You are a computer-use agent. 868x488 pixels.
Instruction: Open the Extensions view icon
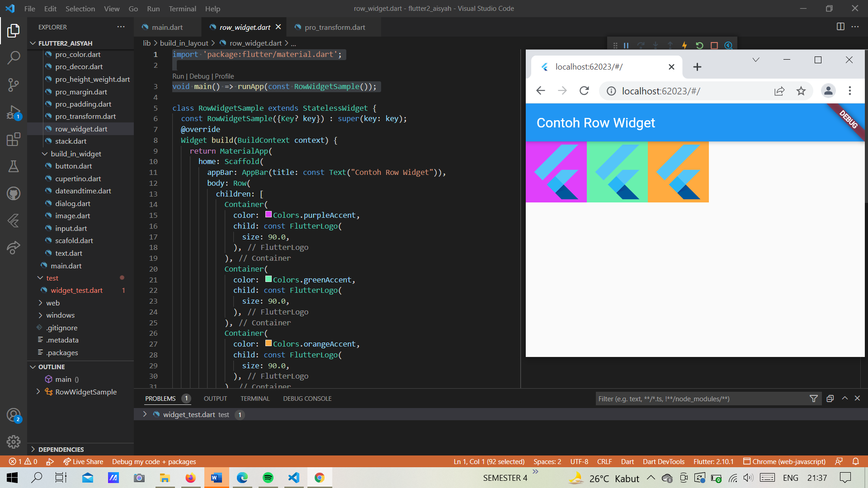[x=14, y=139]
